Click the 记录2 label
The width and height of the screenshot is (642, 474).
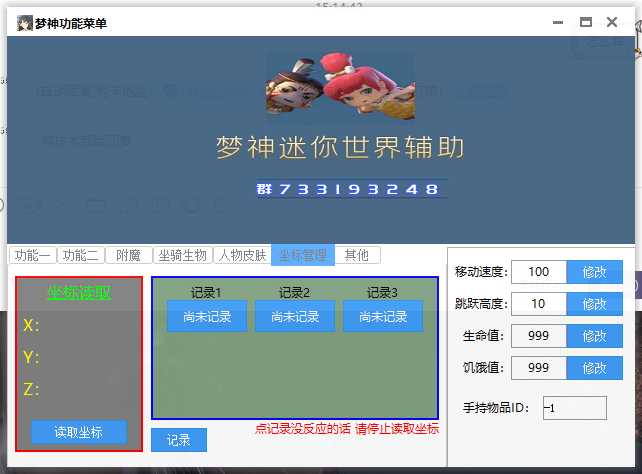pos(295,293)
